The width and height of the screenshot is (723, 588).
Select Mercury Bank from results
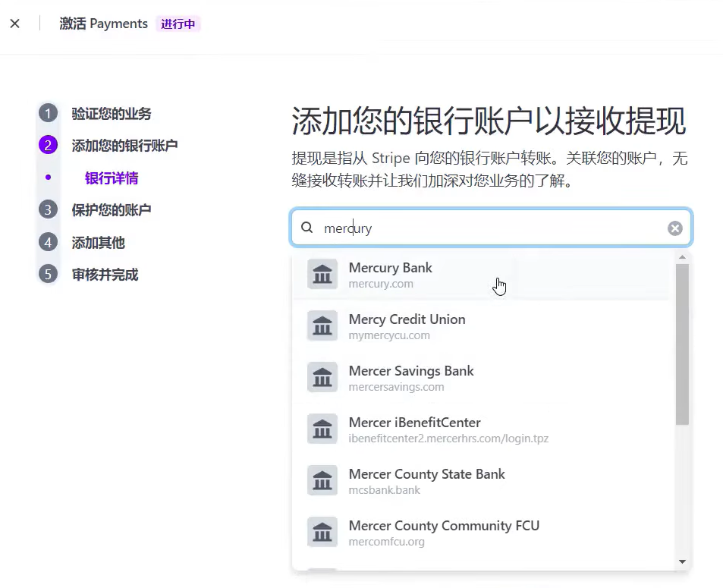point(483,275)
